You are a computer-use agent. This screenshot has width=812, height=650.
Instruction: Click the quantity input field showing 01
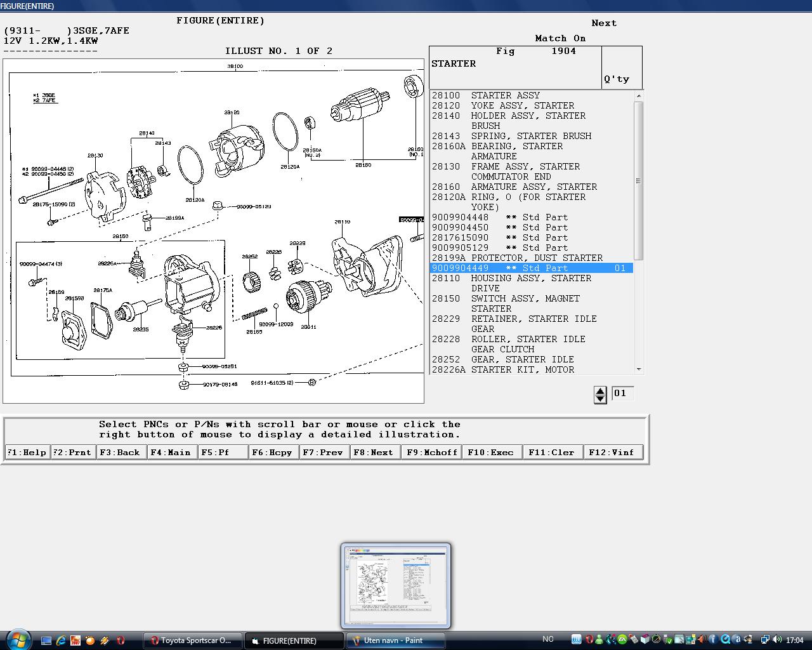(x=622, y=394)
